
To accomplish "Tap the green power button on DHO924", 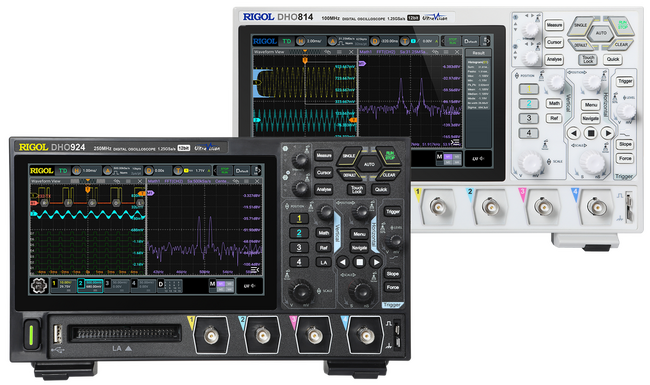I will [31, 335].
